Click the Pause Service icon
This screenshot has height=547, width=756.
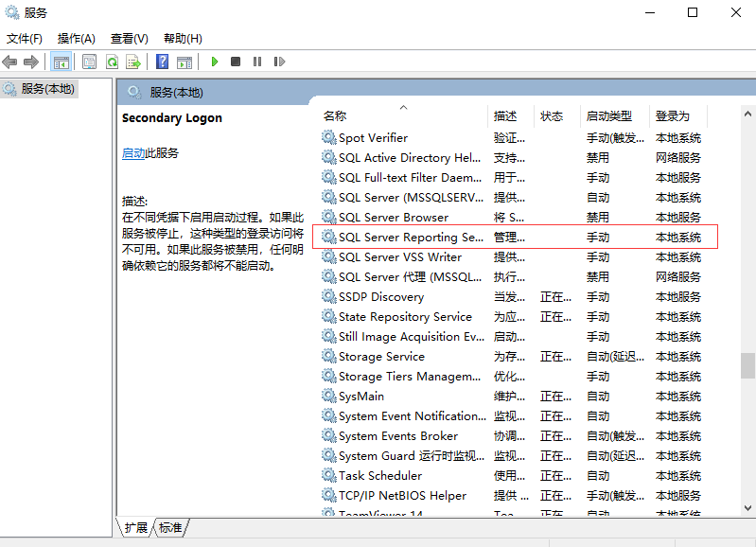(x=257, y=62)
